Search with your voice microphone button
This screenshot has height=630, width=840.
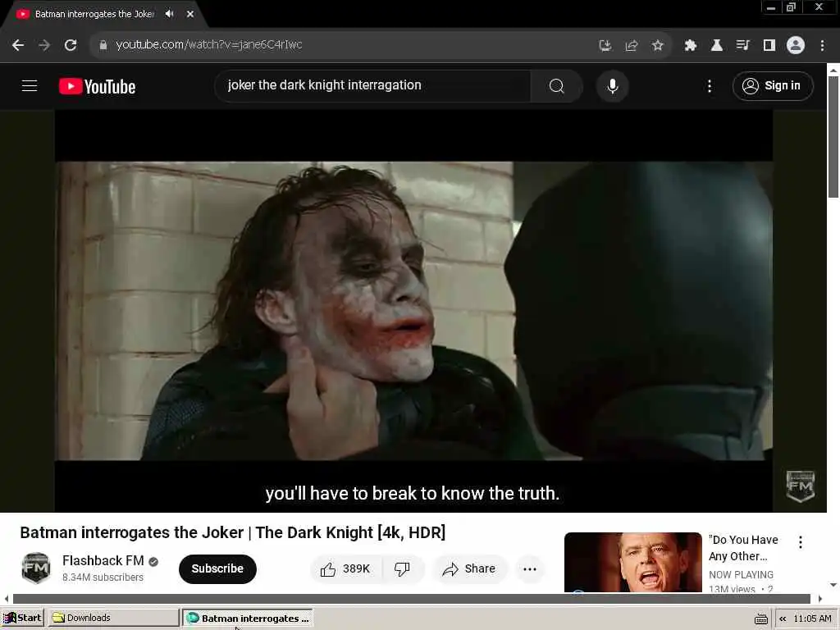(612, 85)
